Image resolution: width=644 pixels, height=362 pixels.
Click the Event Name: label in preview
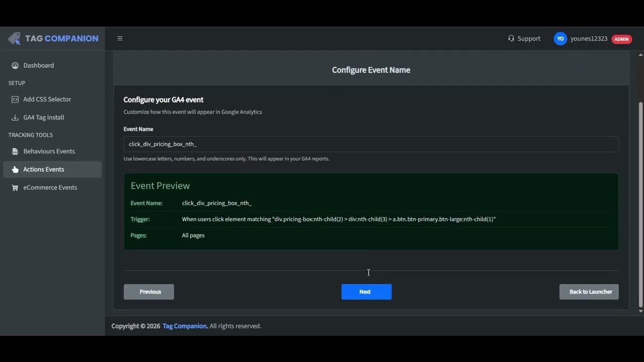[146, 203]
